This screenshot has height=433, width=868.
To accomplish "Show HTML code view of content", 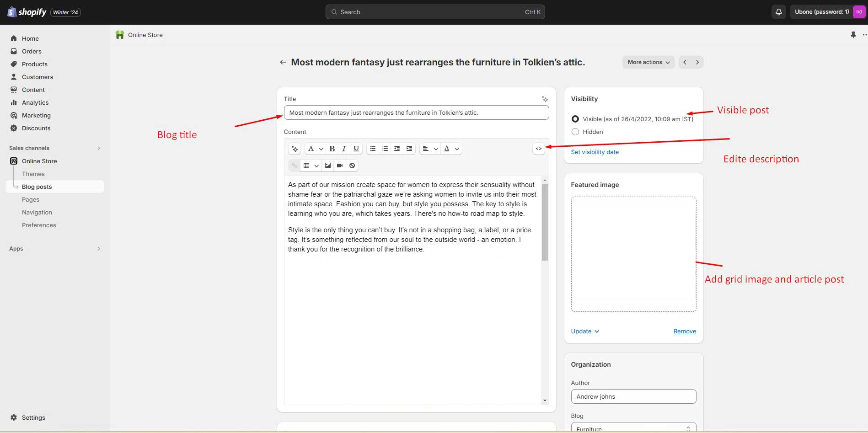I will [539, 149].
